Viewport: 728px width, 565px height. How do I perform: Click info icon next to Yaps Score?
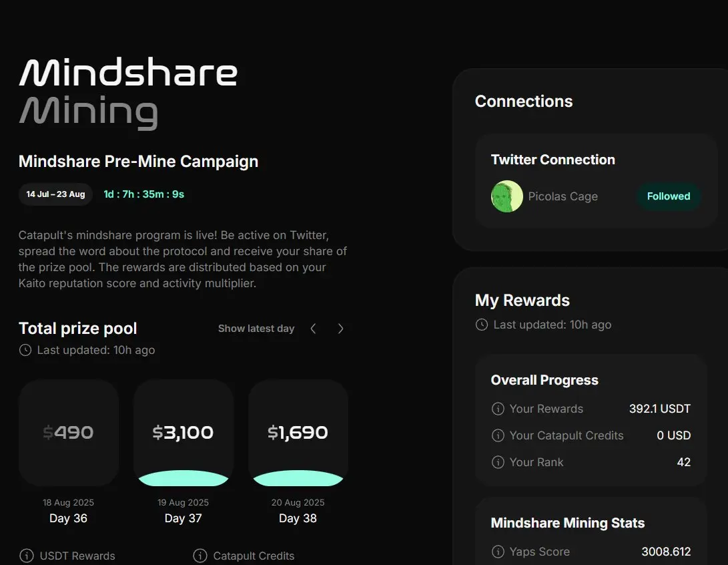pos(498,552)
